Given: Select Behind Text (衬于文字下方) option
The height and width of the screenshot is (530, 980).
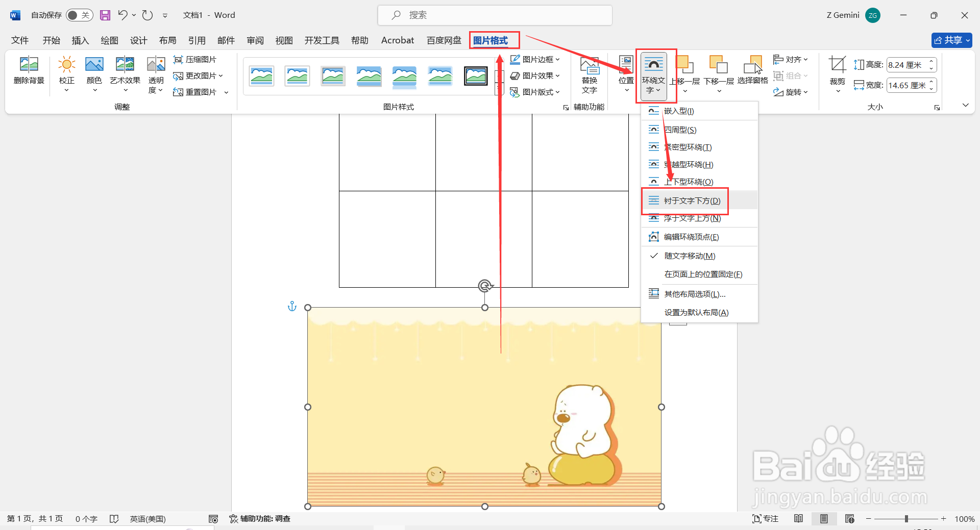Looking at the screenshot, I should pyautogui.click(x=699, y=201).
